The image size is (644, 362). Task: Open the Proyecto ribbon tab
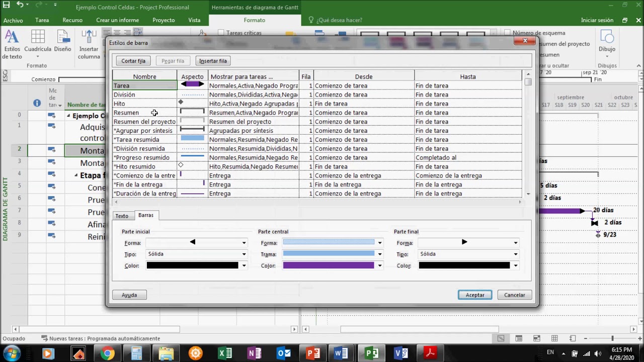coord(164,20)
